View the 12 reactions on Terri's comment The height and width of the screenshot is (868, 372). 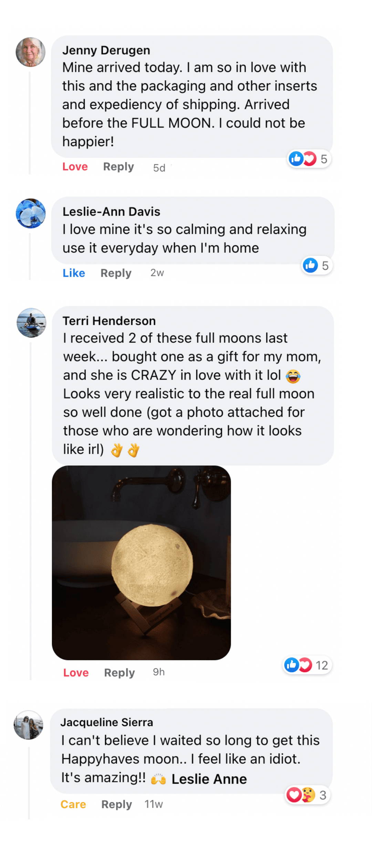(x=307, y=665)
